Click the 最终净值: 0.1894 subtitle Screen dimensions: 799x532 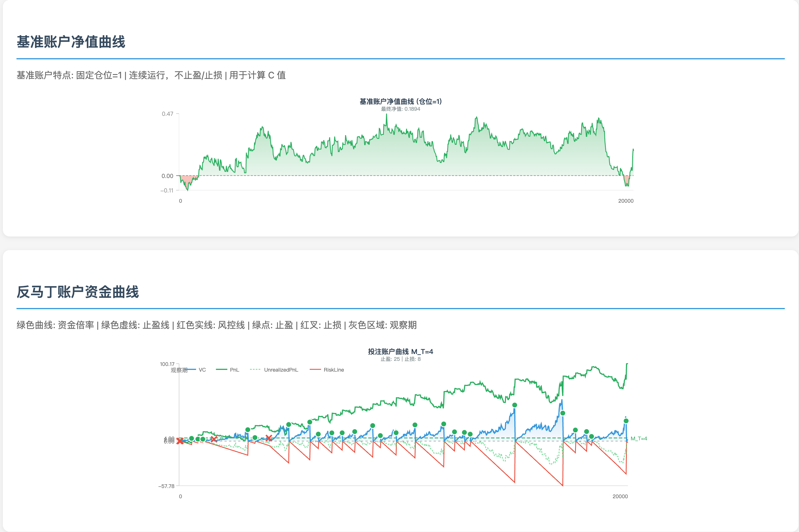point(400,109)
